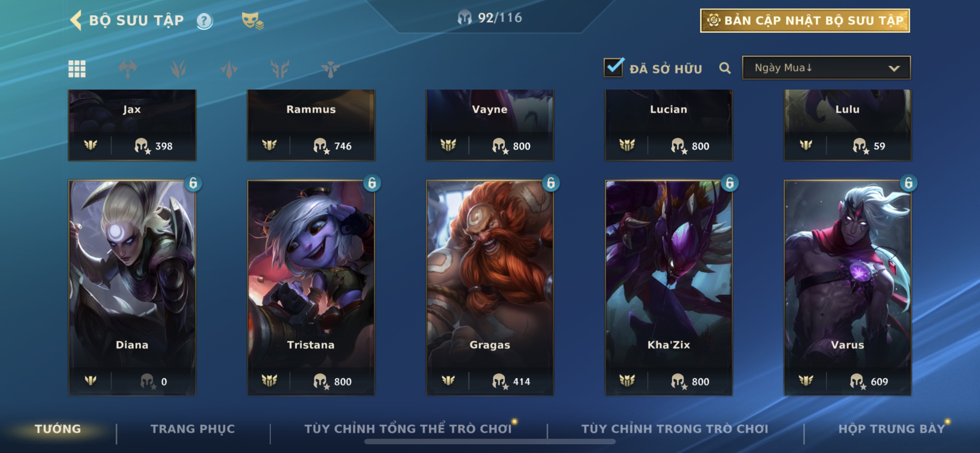Open the help question mark icon
Viewport: 980px width, 453px height.
click(204, 21)
